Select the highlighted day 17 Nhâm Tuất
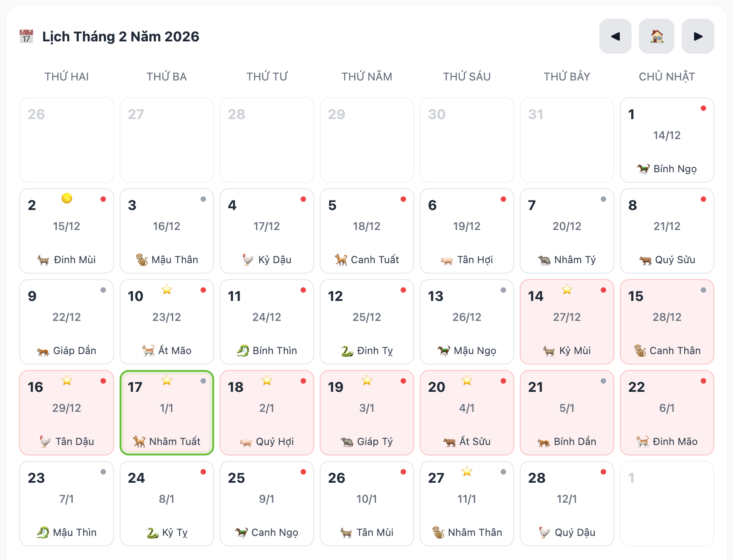 point(167,413)
